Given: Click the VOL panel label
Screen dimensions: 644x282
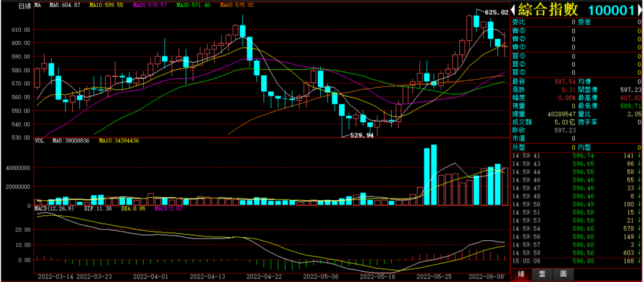Looking at the screenshot, I should click(39, 141).
